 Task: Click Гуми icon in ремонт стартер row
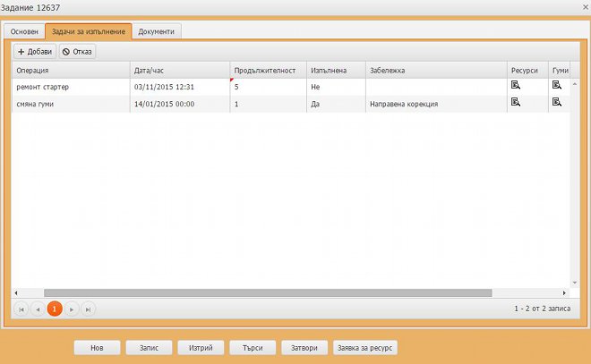[x=557, y=86]
